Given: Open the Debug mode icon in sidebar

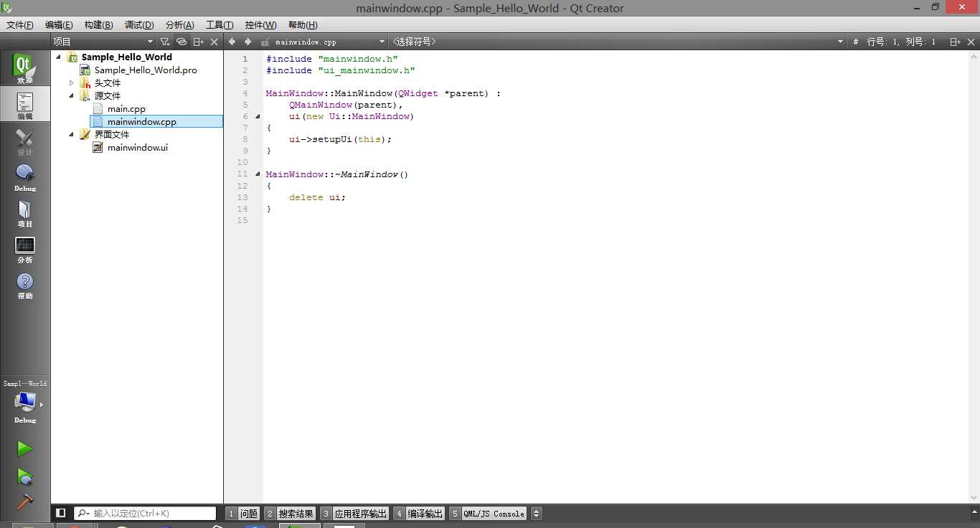Looking at the screenshot, I should [24, 177].
